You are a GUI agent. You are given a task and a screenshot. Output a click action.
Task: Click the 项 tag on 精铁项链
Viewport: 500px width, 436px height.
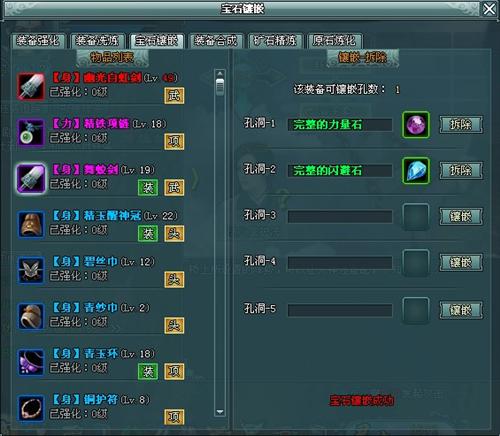tap(174, 142)
